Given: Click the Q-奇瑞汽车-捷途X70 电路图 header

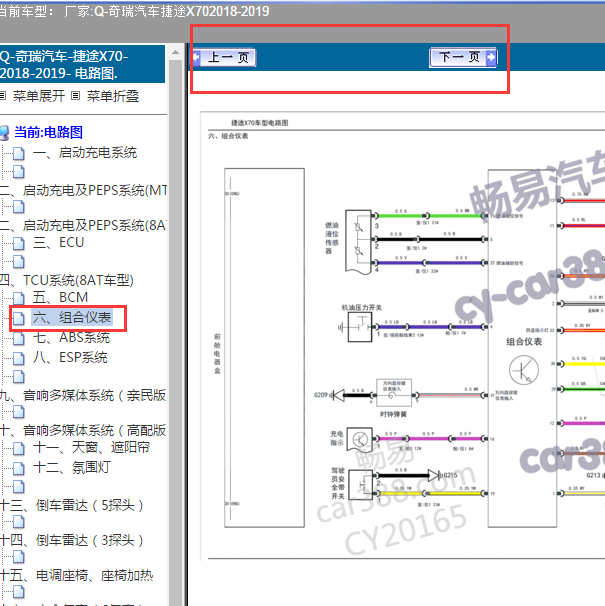Looking at the screenshot, I should coord(82,64).
